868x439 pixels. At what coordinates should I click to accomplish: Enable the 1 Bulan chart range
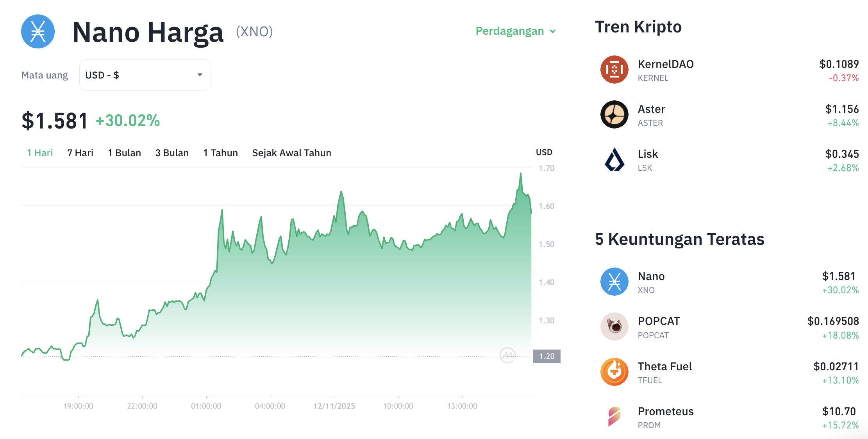[x=124, y=153]
